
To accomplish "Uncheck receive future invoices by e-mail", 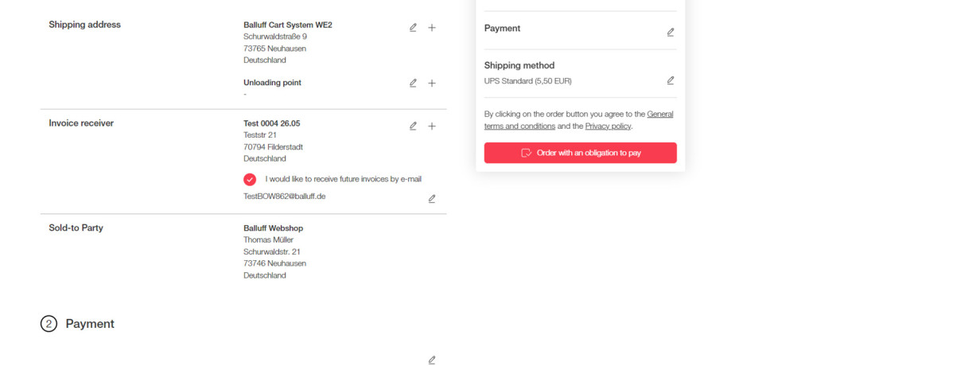I will point(250,179).
